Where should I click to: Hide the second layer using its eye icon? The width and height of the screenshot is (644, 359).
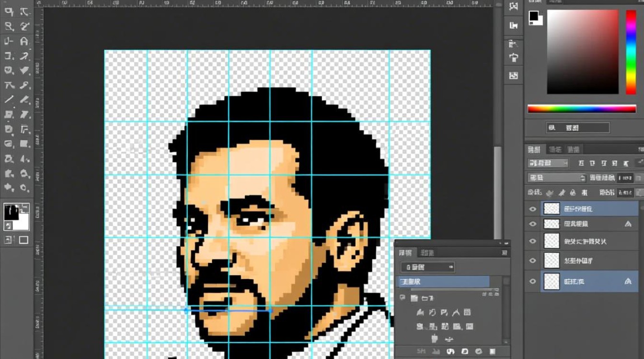(532, 224)
